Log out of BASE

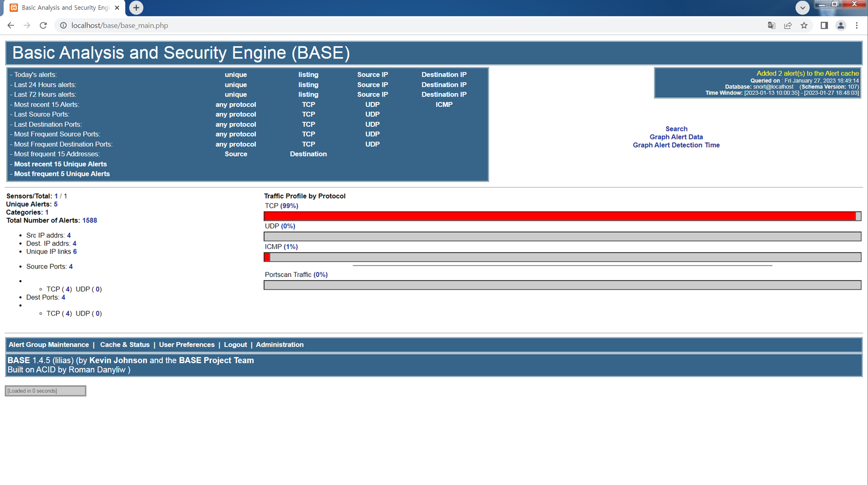[235, 345]
